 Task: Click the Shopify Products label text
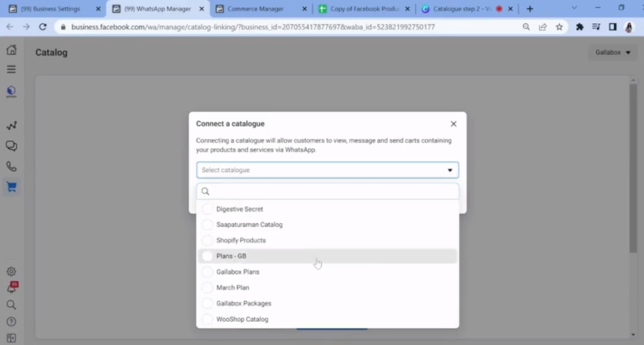click(241, 240)
